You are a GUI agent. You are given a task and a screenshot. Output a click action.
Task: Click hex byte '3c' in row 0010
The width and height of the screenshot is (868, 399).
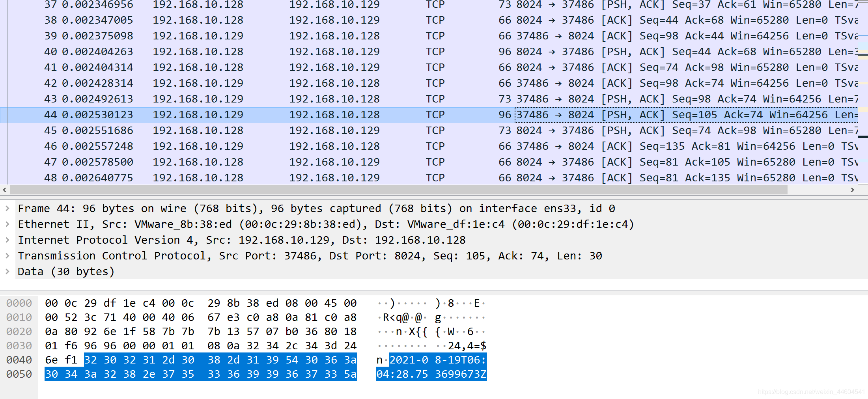(x=90, y=317)
